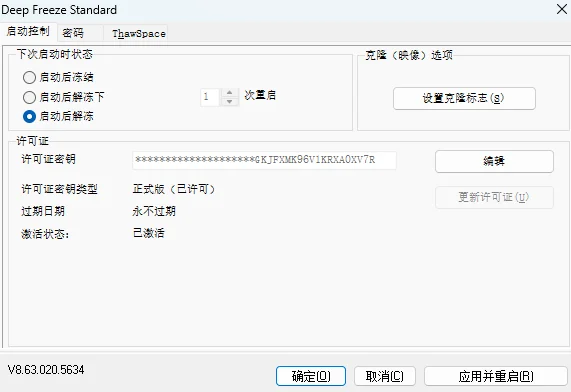Image resolution: width=571 pixels, height=392 pixels.
Task: Click the 取消(C) button
Action: click(385, 376)
